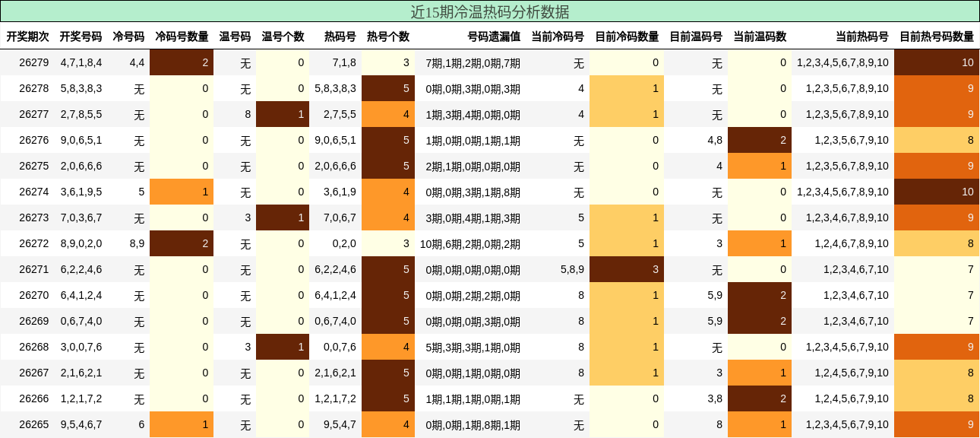The width and height of the screenshot is (980, 438).
Task: Select draw period cell 26269
Action: click(x=34, y=321)
